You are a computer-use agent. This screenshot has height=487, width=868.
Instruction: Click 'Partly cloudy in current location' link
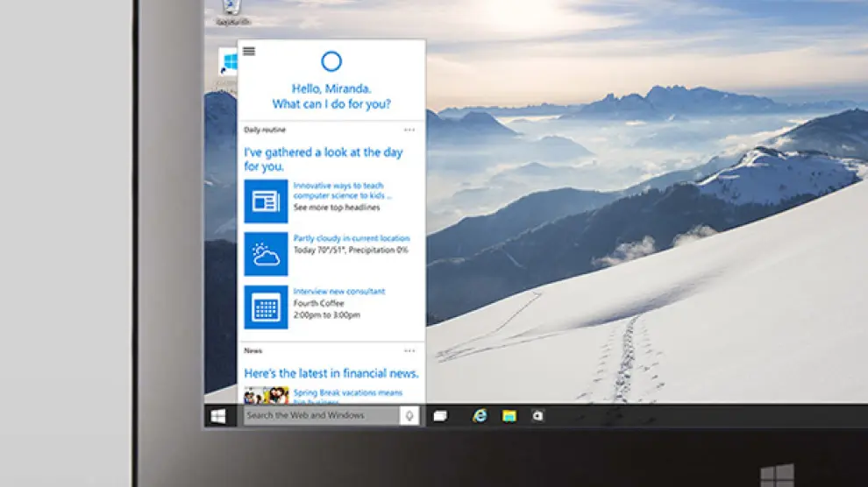click(351, 238)
